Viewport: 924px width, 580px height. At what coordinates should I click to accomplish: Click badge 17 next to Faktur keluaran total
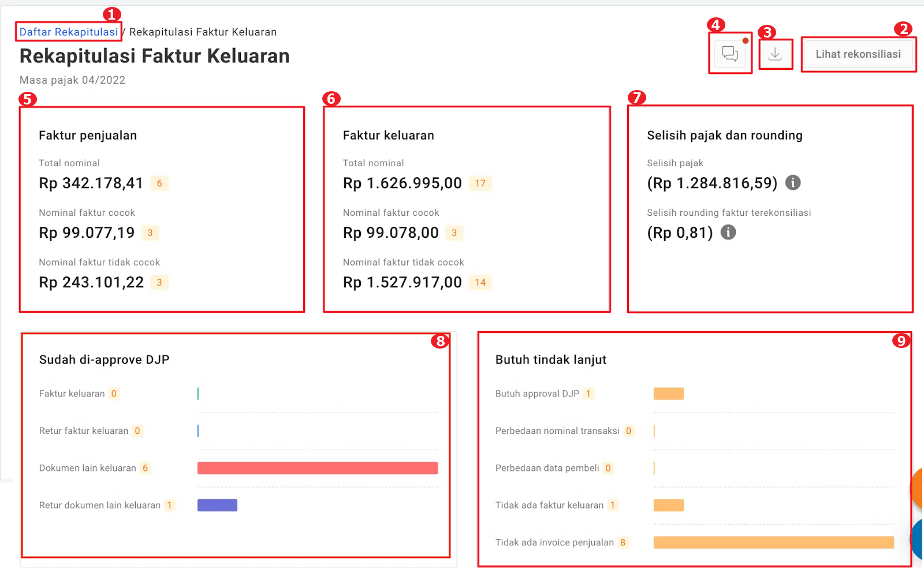480,184
